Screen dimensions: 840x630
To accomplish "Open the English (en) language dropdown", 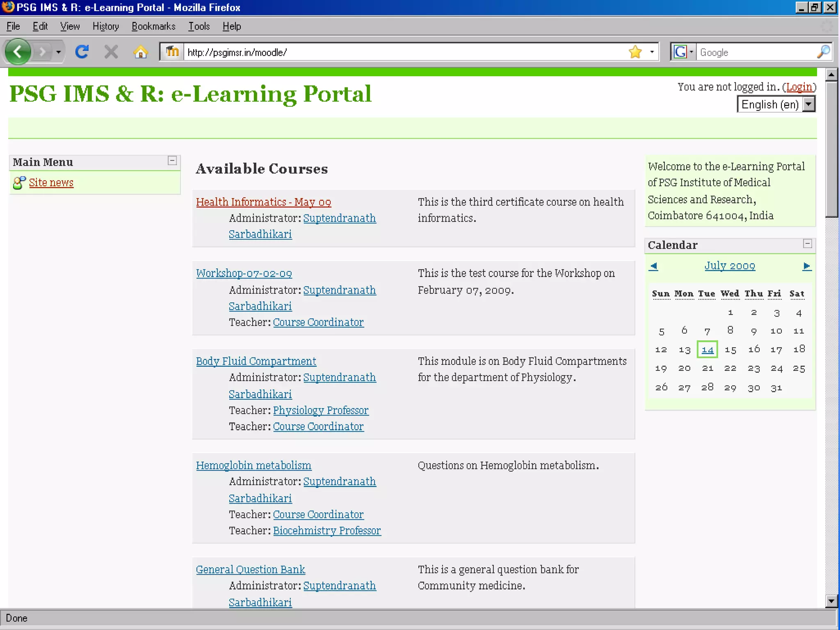I will tap(808, 104).
